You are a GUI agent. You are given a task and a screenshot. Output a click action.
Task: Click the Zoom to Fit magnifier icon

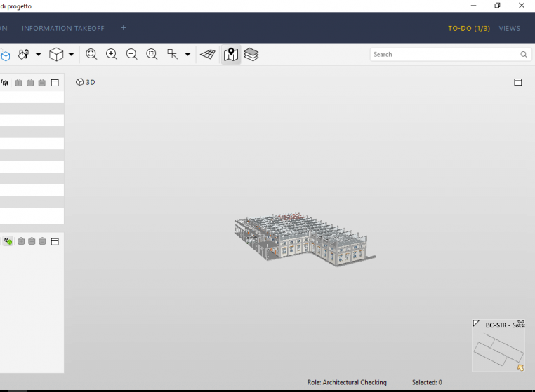(x=91, y=54)
